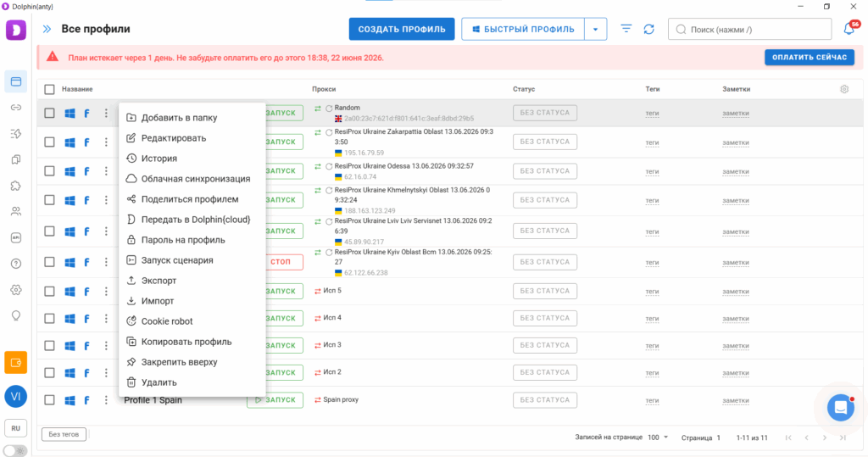Expand the Quick Profile dropdown arrow
Image resolution: width=868 pixels, height=457 pixels.
[596, 30]
